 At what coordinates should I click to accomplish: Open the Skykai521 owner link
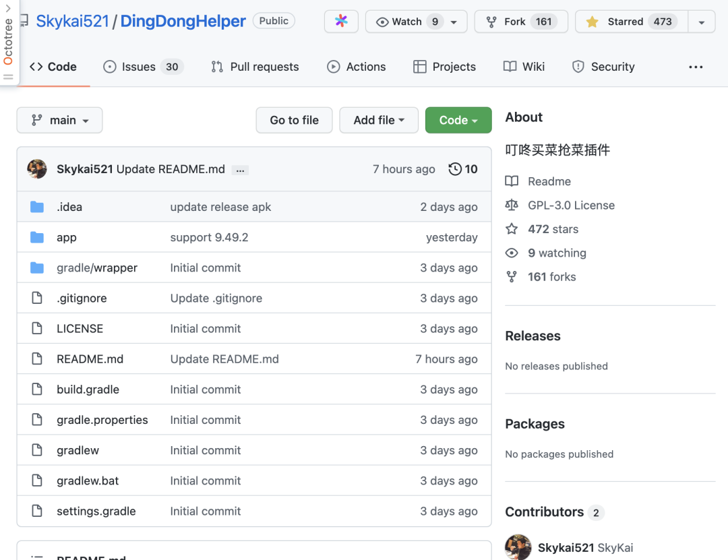72,21
